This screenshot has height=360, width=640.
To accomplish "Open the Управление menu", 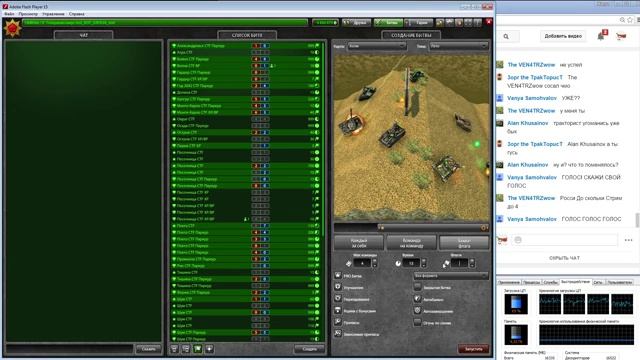I will click(x=53, y=14).
